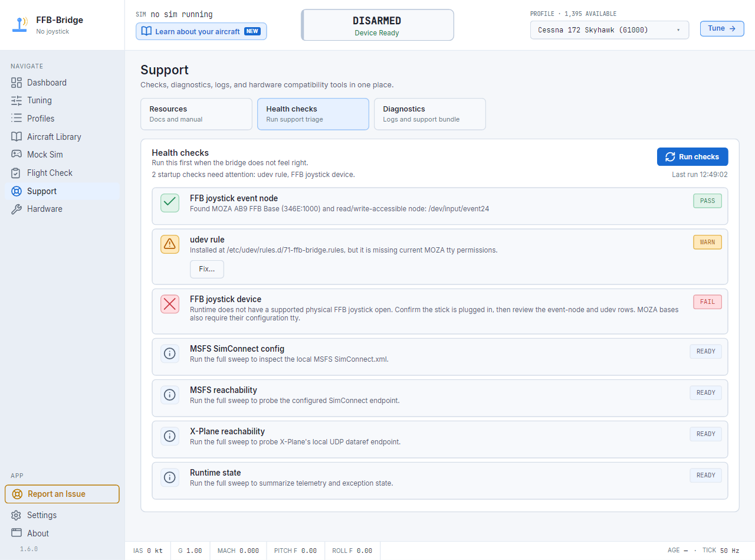755x560 pixels.
Task: Switch to the Diagnostics tab
Action: (430, 114)
